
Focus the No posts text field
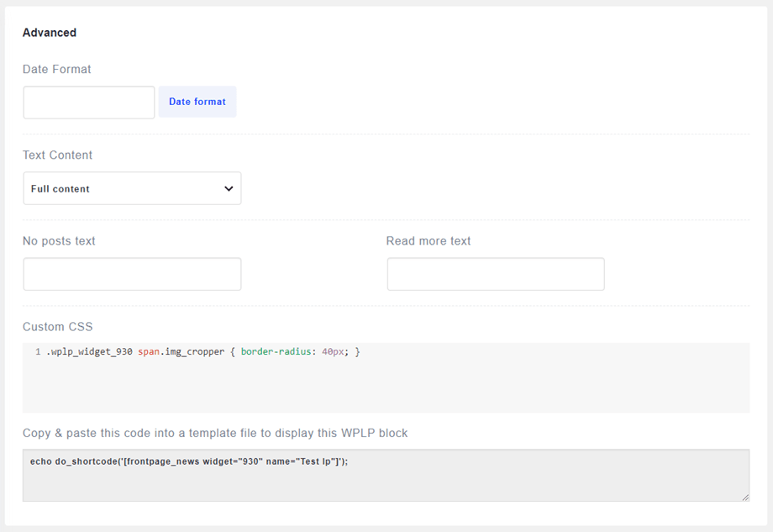pos(132,275)
